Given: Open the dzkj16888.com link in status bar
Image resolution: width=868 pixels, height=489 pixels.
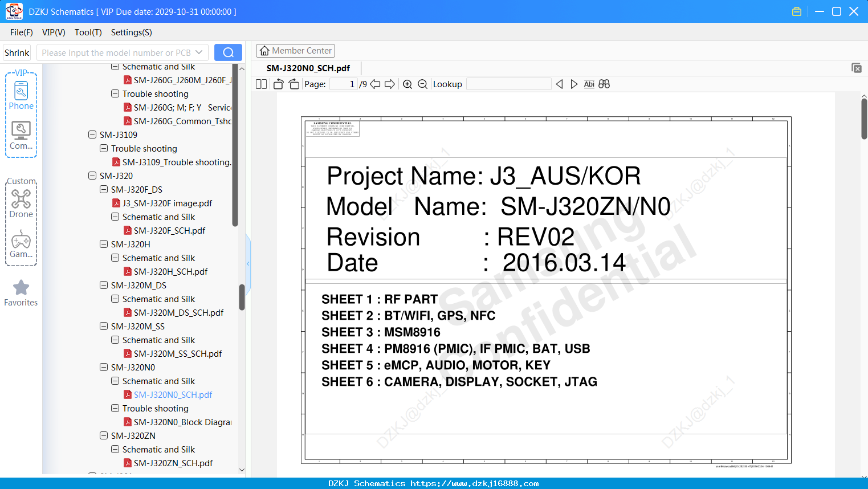Looking at the screenshot, I should (x=475, y=483).
